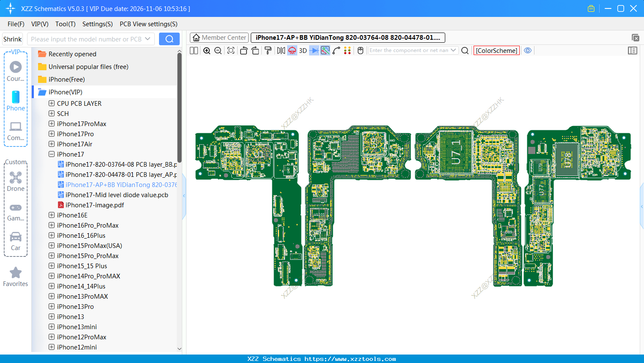Toggle the diode symbol display button
The image size is (644, 363).
314,51
